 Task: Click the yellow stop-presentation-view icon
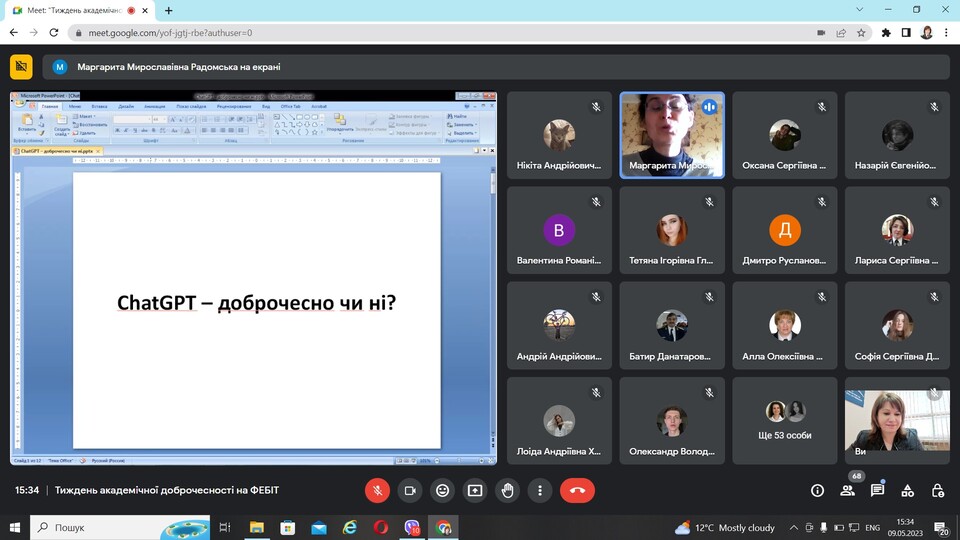(x=21, y=67)
